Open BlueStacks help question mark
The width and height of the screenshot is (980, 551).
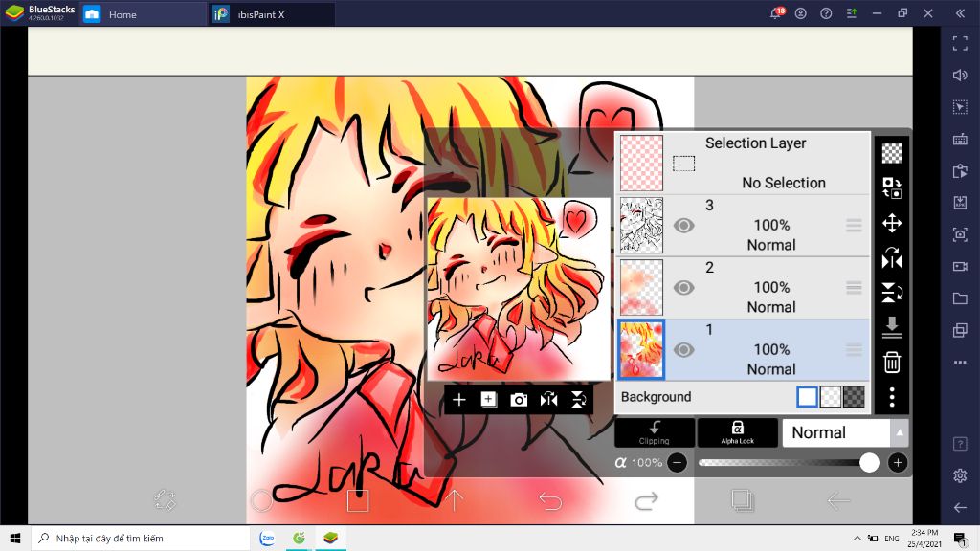pos(826,13)
